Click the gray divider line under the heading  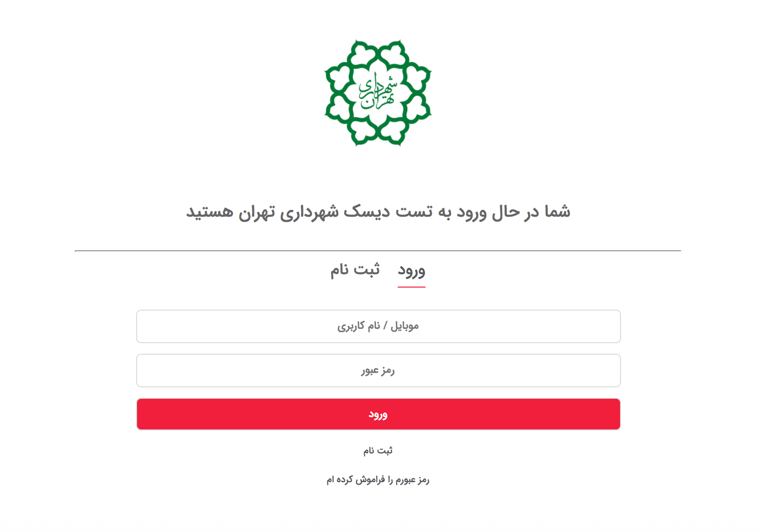pos(378,251)
